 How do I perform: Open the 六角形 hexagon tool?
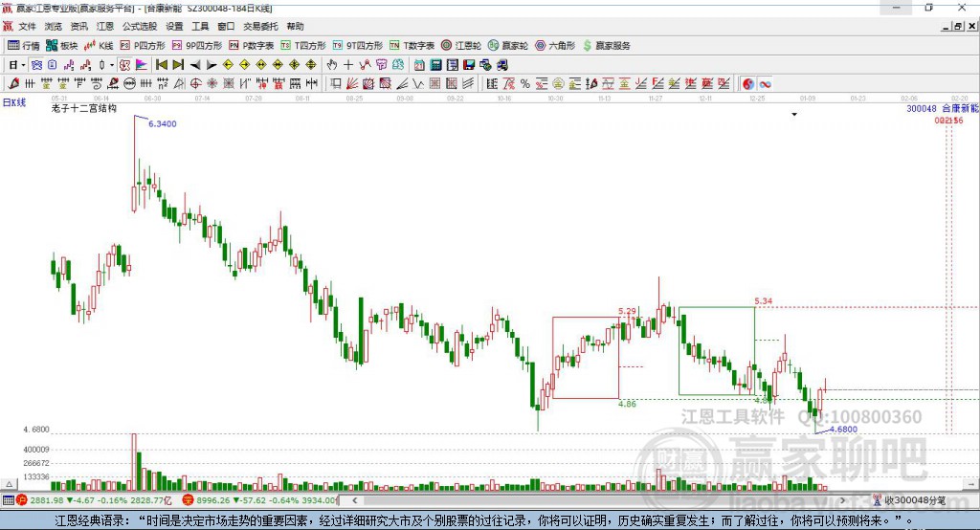pos(555,46)
